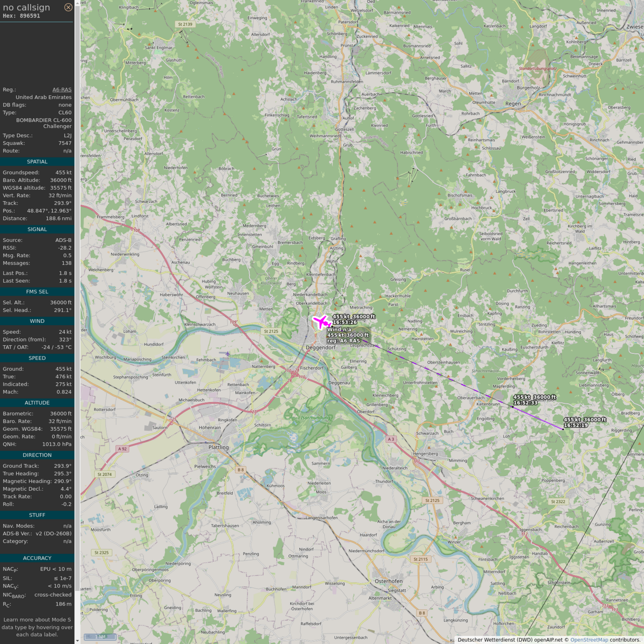Click the 1 NM scale bar

click(100, 637)
